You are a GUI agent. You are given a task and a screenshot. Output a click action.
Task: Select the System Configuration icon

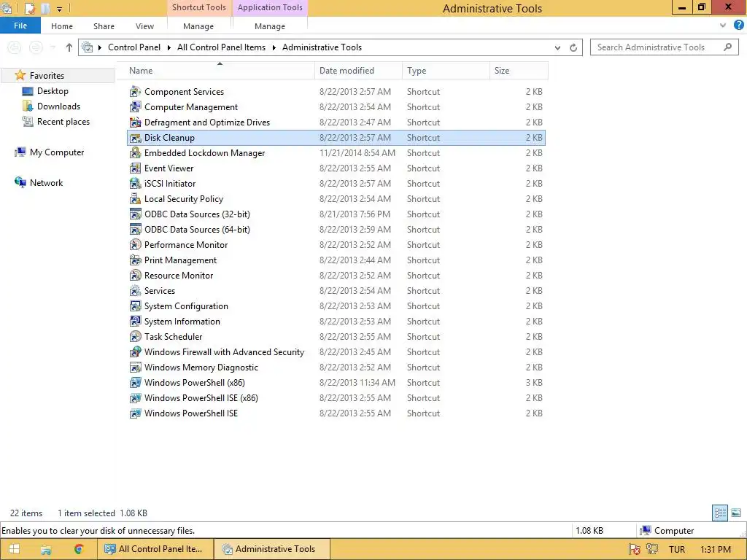pyautogui.click(x=135, y=306)
